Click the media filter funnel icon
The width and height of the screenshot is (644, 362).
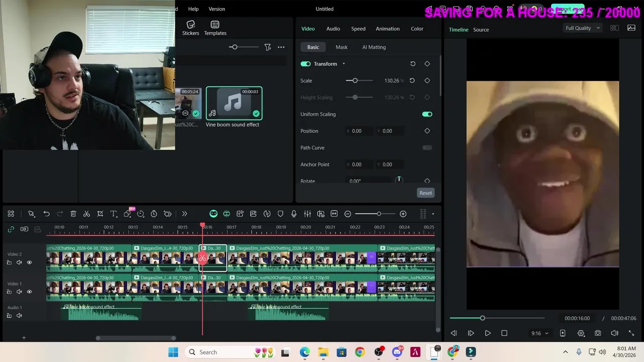268,47
